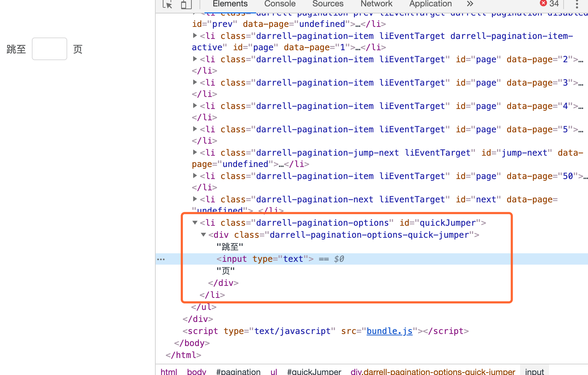Click the data-page="3" attribute value
This screenshot has width=588, height=375.
click(565, 83)
